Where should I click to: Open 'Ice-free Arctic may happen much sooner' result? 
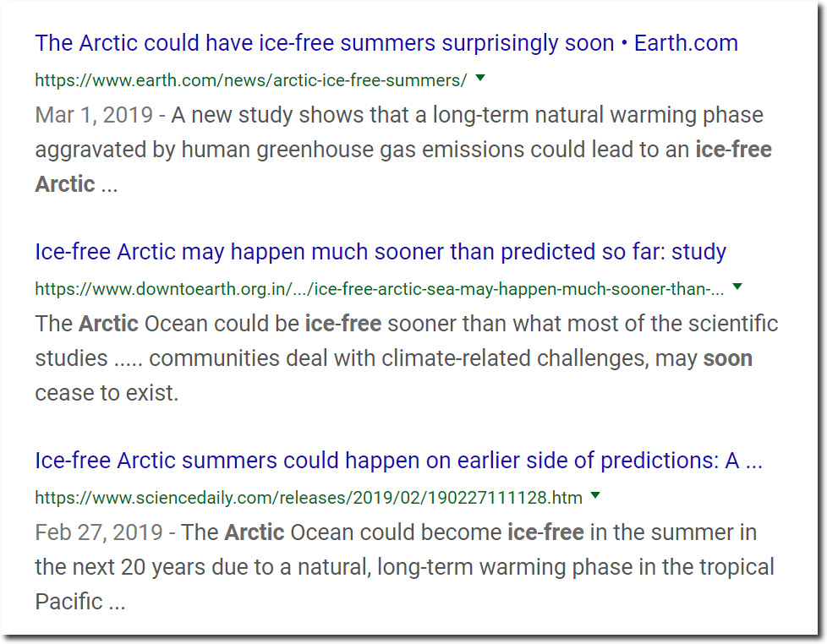[x=381, y=252]
